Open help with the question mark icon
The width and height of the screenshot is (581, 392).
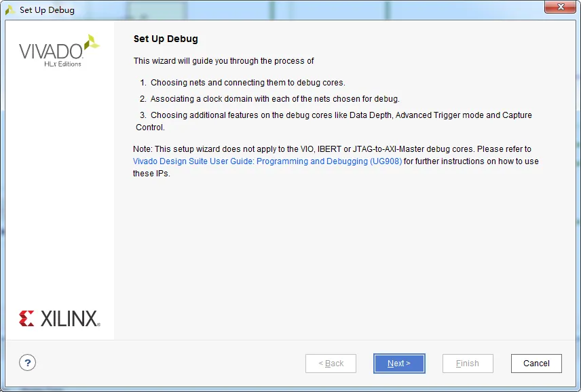(x=27, y=363)
